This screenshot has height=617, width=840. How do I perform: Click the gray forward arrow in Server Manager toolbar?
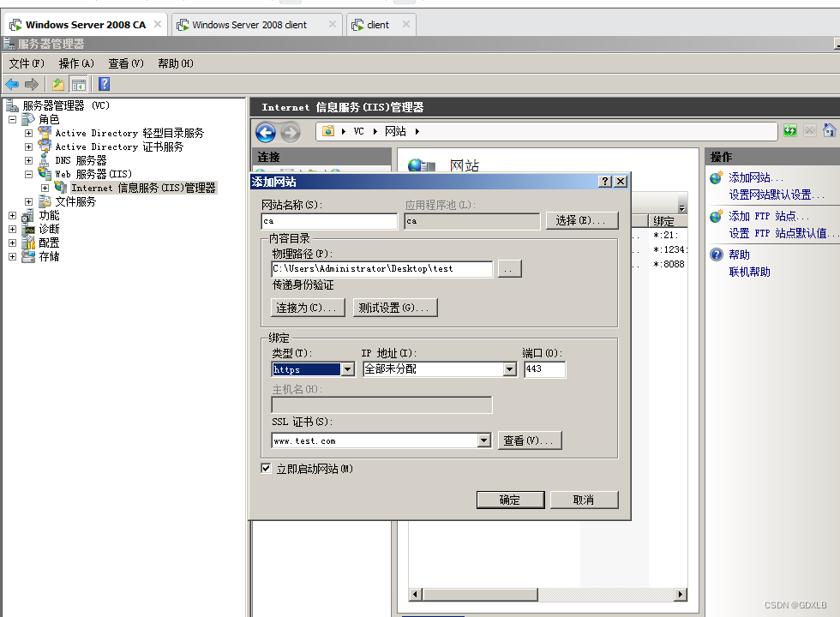click(32, 84)
